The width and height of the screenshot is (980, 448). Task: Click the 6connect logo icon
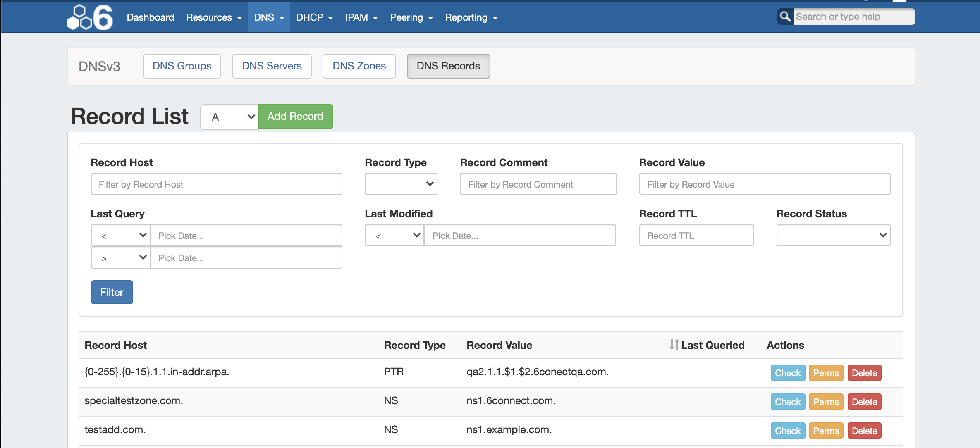pos(90,17)
